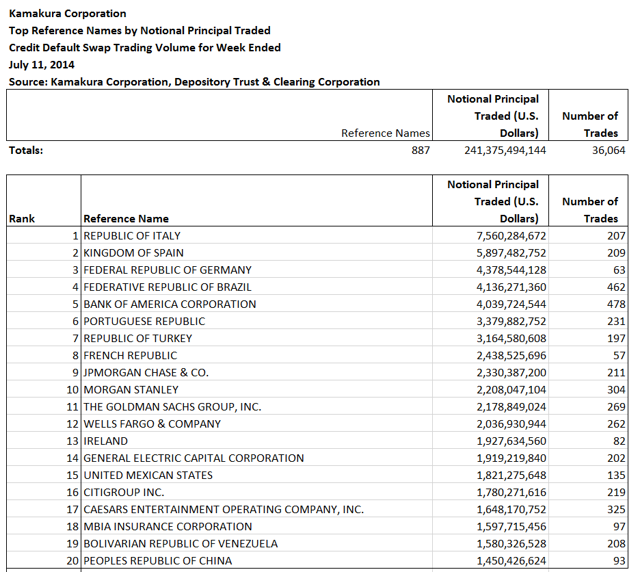Image resolution: width=640 pixels, height=572 pixels.
Task: Select notional value 1,927,634,560
Action: pyautogui.click(x=511, y=442)
